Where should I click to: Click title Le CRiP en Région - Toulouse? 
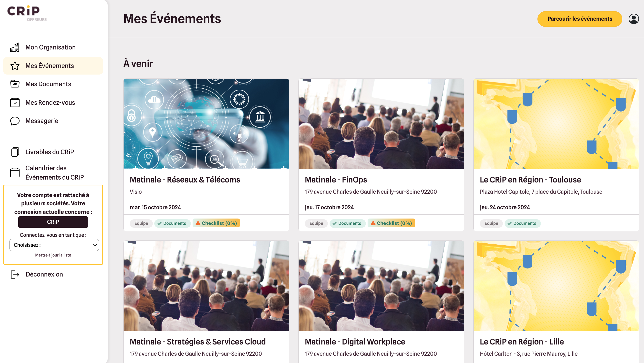pos(530,180)
